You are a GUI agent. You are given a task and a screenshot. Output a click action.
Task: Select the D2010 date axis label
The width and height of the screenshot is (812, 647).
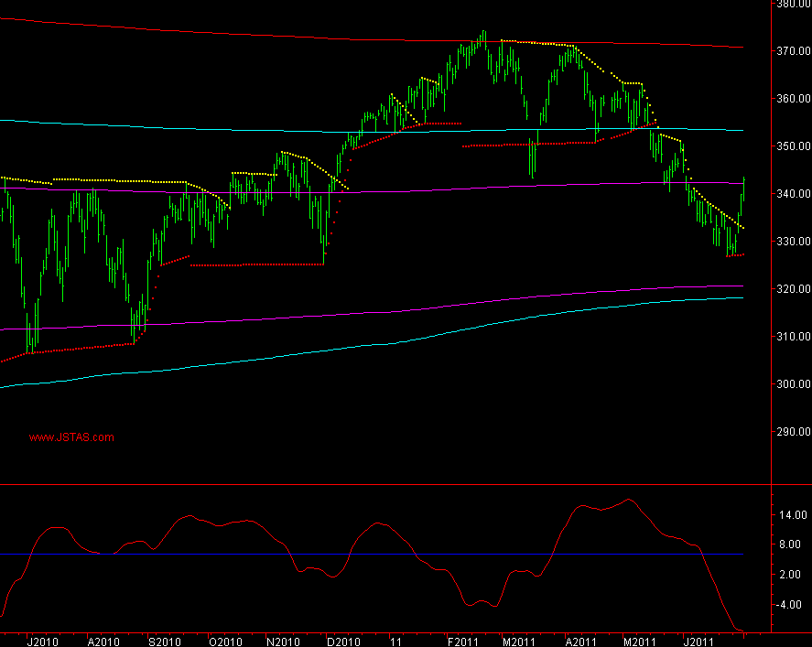[x=342, y=641]
